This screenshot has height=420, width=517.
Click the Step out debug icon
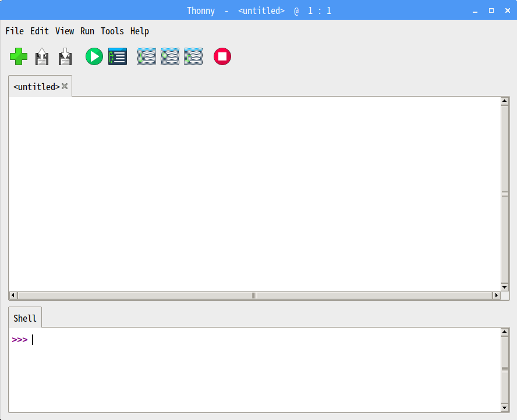pyautogui.click(x=193, y=56)
